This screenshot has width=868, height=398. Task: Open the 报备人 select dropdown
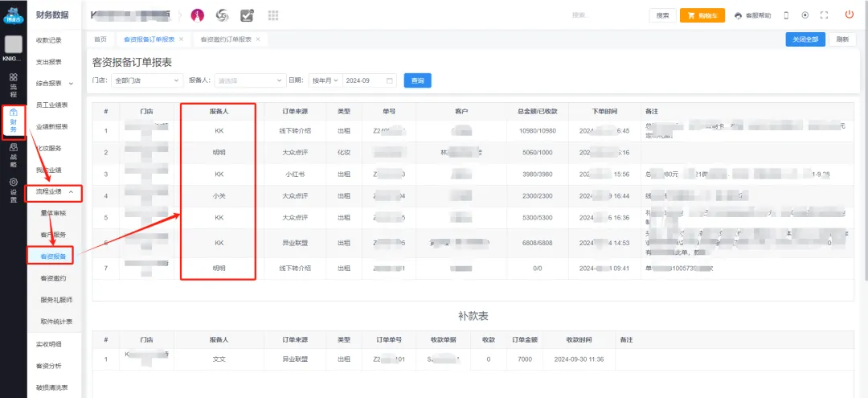click(x=249, y=80)
